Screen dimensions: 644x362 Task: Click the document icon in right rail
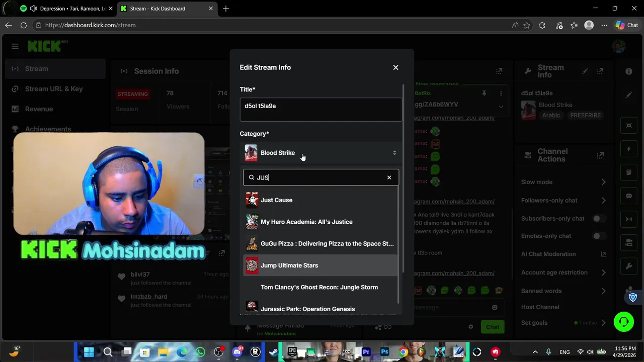[x=629, y=172]
